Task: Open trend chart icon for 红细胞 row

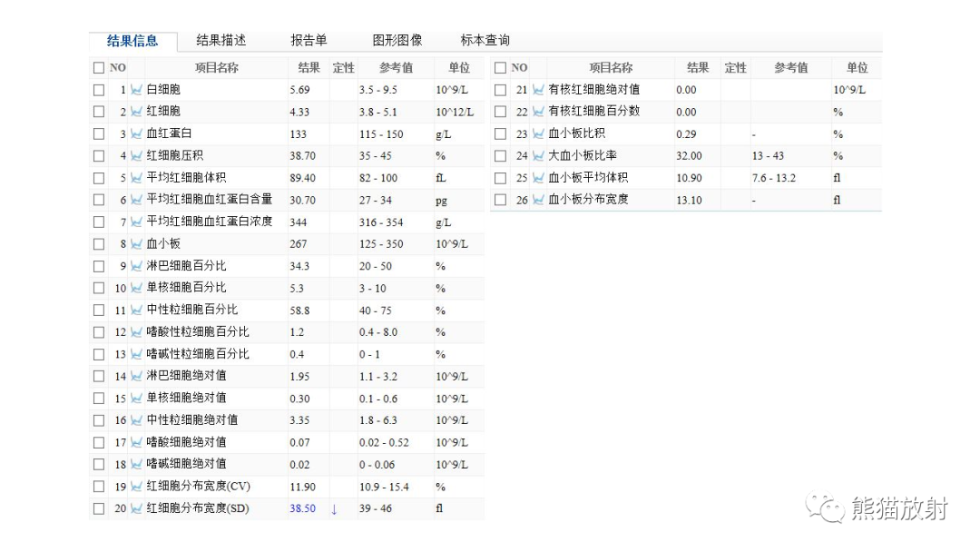Action: 136,112
